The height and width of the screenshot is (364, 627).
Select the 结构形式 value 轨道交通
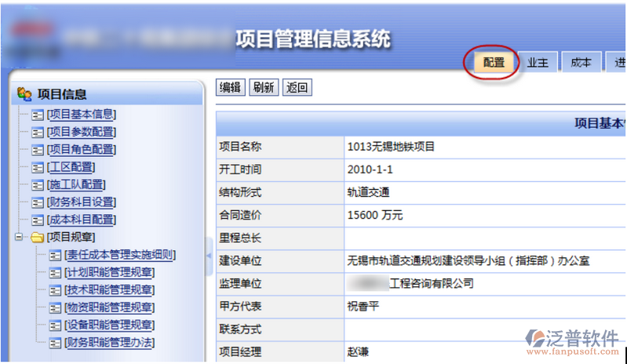[x=368, y=192]
